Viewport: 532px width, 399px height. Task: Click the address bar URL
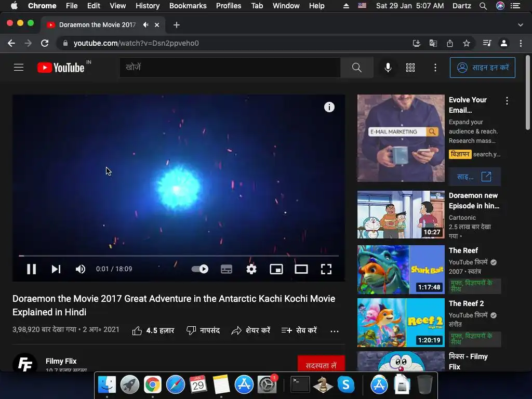pyautogui.click(x=136, y=43)
